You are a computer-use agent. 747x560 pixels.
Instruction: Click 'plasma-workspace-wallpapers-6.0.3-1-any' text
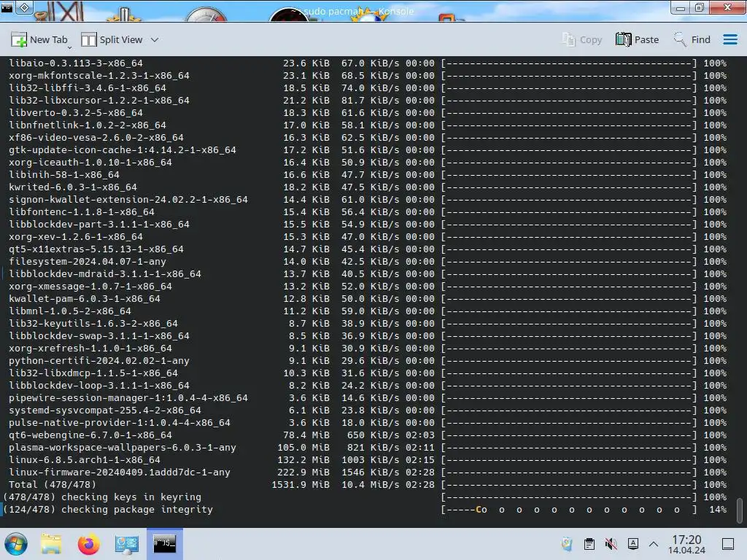[123, 447]
